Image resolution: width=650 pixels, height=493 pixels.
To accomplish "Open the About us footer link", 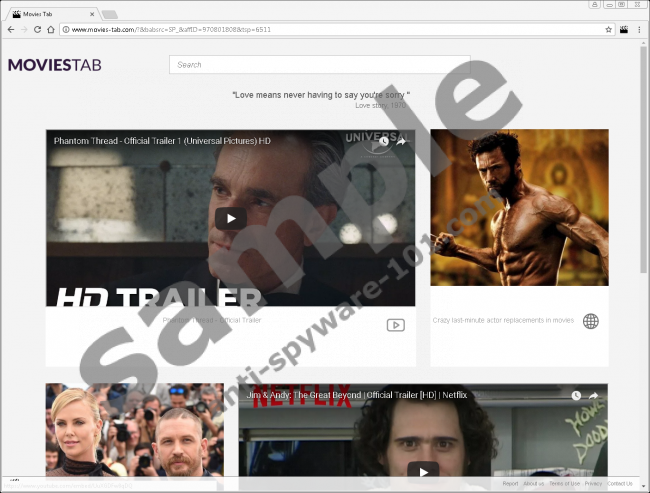I will point(534,483).
